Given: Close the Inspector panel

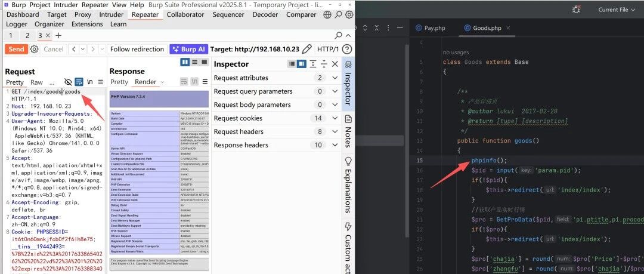Looking at the screenshot, I should 335,64.
